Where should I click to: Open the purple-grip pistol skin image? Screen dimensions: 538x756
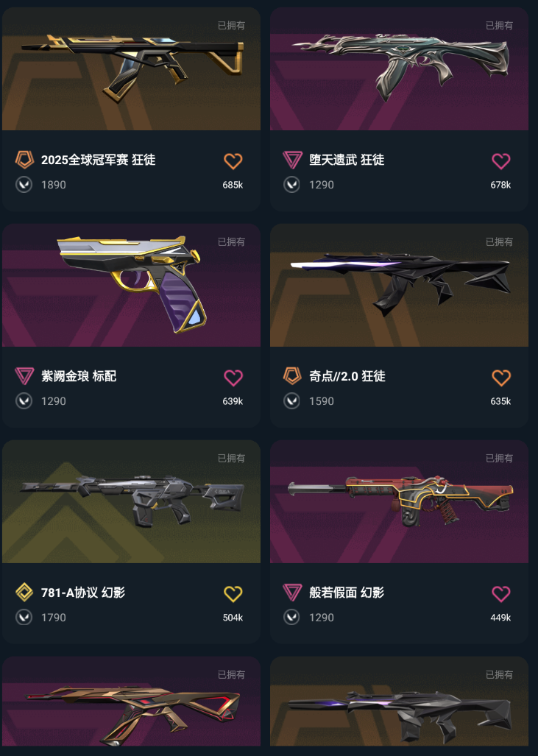pos(131,285)
